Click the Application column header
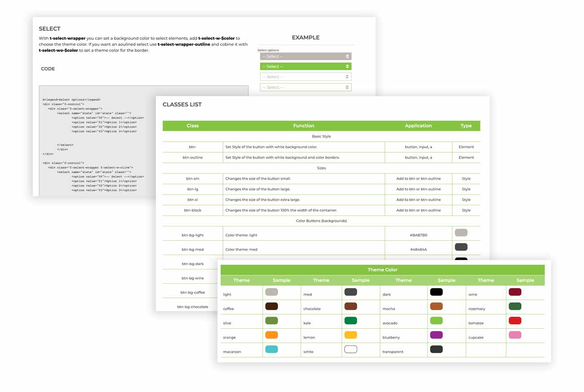584x392 pixels. coord(418,126)
